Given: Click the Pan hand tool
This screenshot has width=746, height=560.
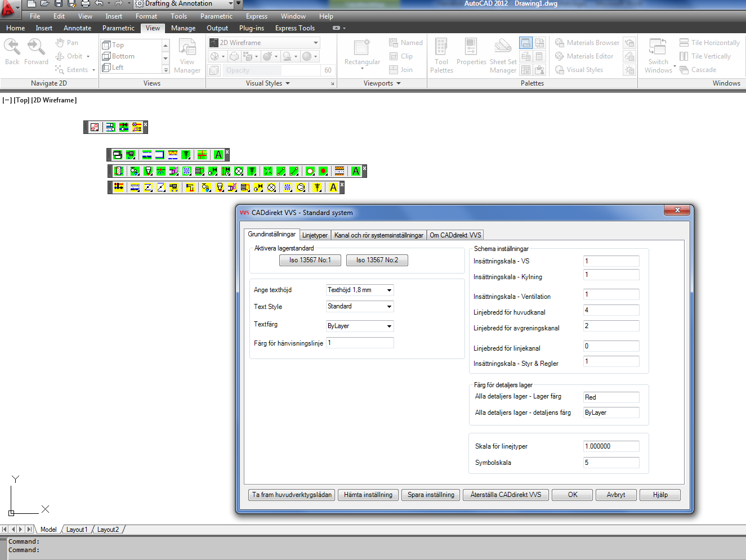Looking at the screenshot, I should click(x=60, y=43).
